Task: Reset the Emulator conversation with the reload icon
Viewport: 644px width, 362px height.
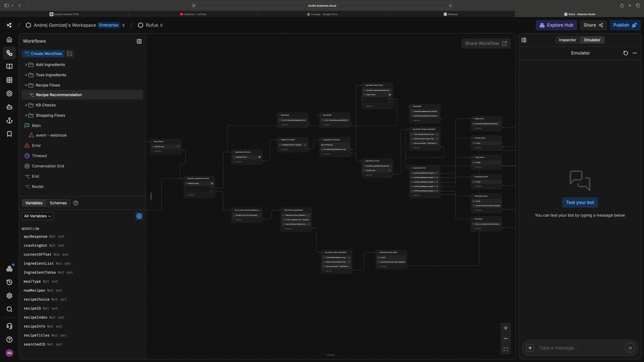Action: 626,53
